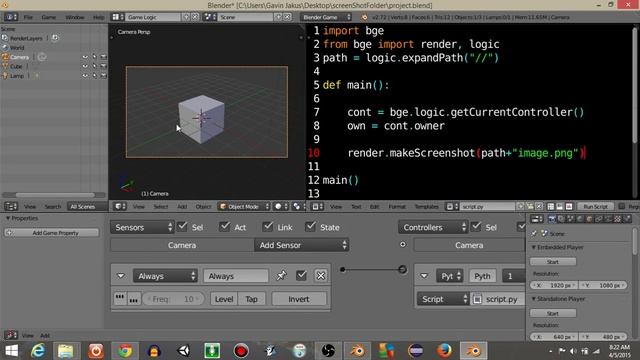Open viewport shading selector
Viewport: 640px width, 360px height.
281,207
